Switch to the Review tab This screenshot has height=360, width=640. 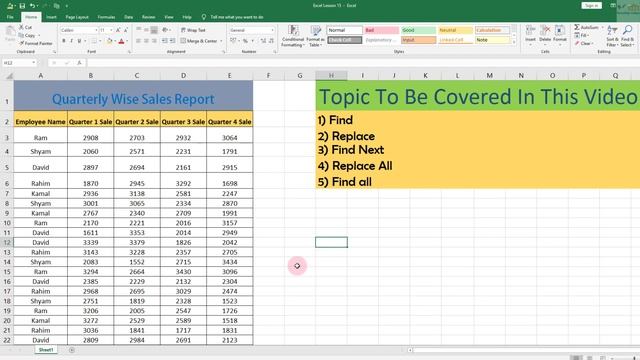pyautogui.click(x=148, y=17)
